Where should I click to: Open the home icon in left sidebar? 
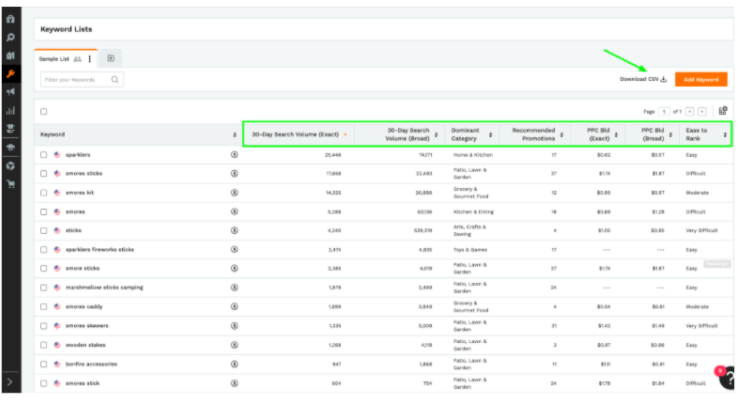click(10, 19)
